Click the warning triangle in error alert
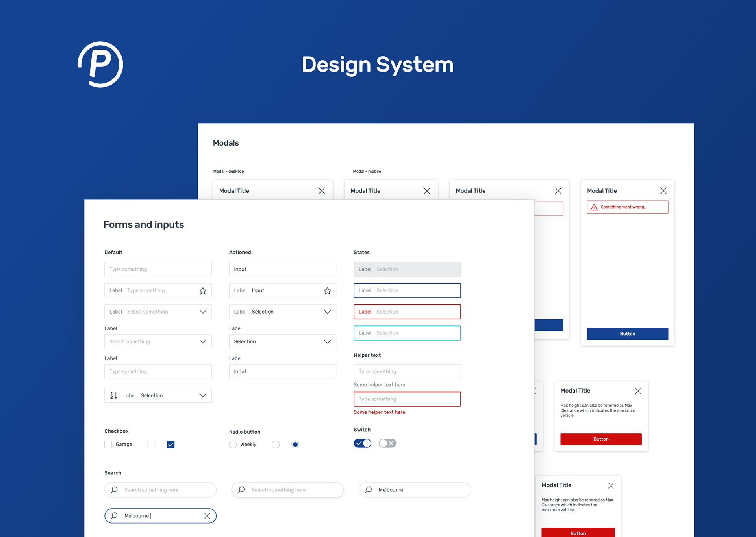This screenshot has width=756, height=537. point(594,207)
